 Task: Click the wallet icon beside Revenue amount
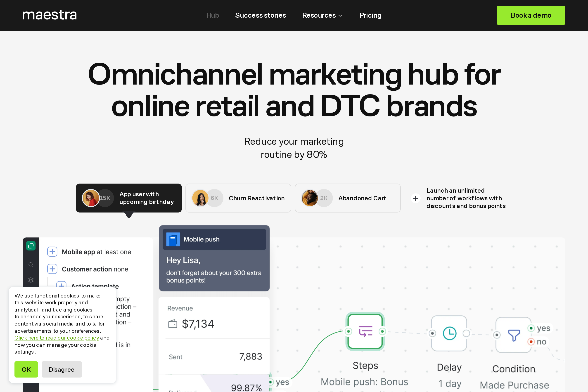tap(173, 324)
